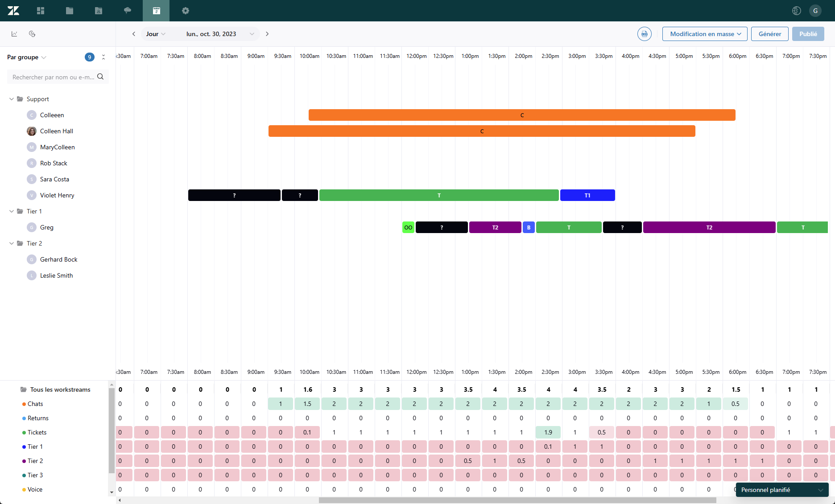Open the Par groupe grouping dropdown
This screenshot has width=835, height=504.
pos(27,57)
